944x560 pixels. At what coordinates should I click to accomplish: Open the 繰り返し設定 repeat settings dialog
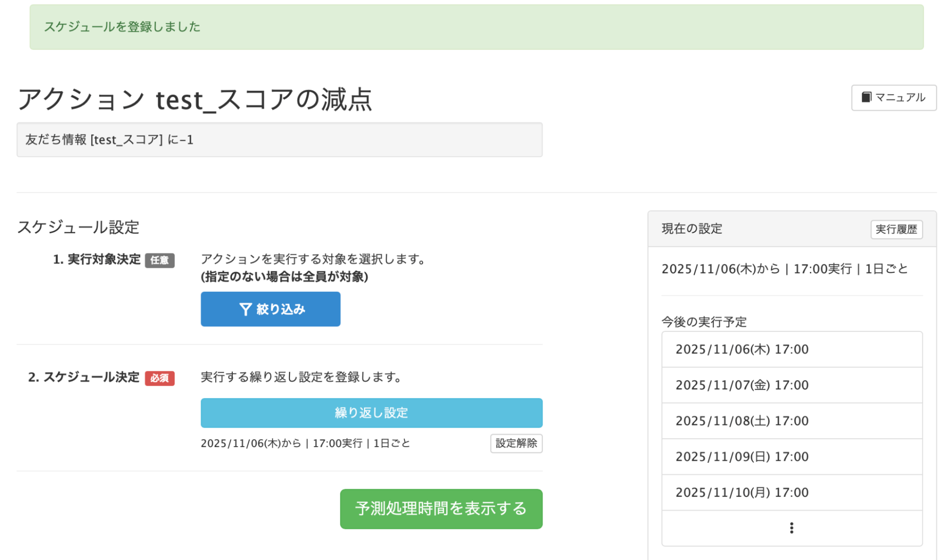[x=371, y=412]
